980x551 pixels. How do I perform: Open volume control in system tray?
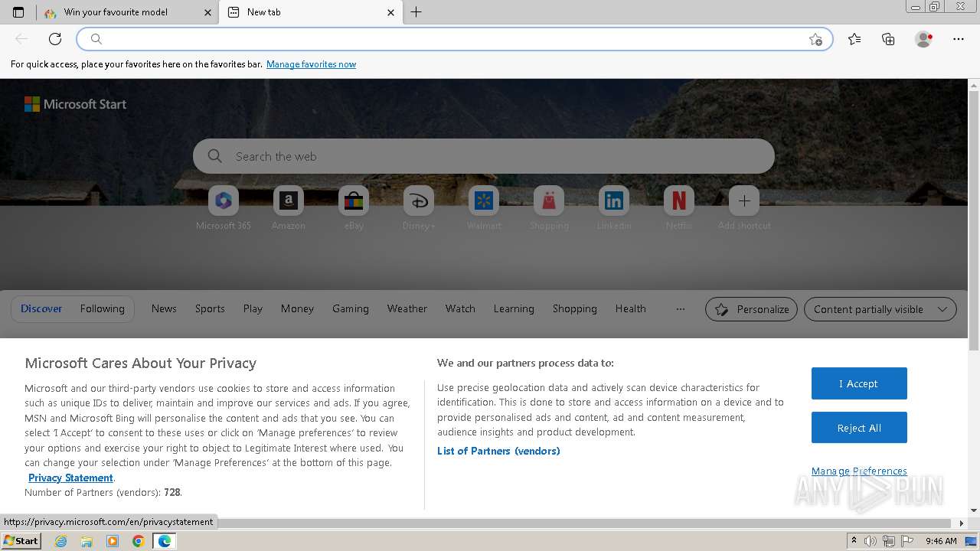871,541
